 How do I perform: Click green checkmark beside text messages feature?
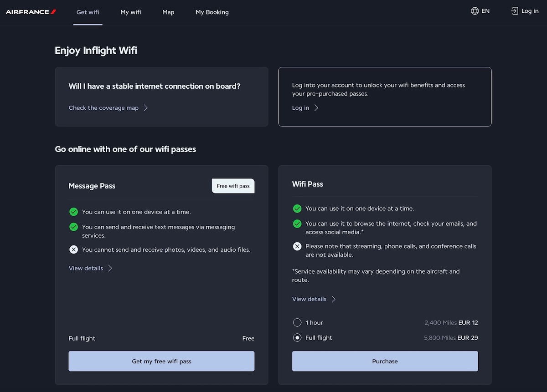73,227
